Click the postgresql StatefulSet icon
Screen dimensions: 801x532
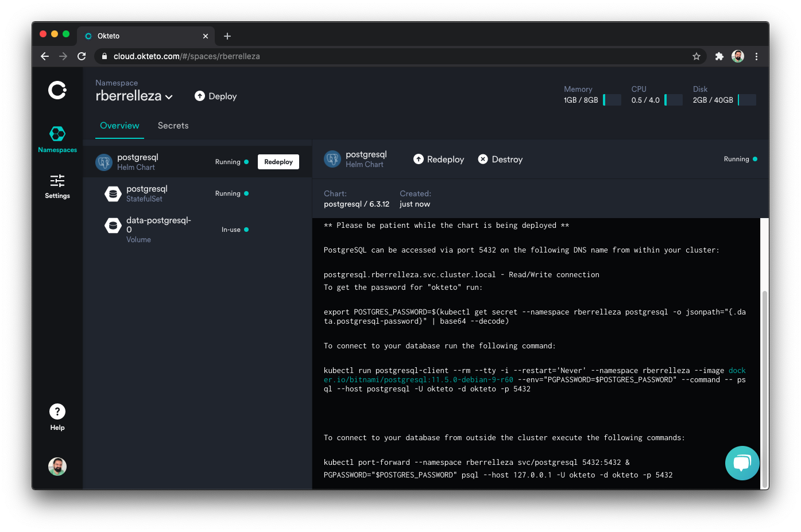[x=113, y=194]
